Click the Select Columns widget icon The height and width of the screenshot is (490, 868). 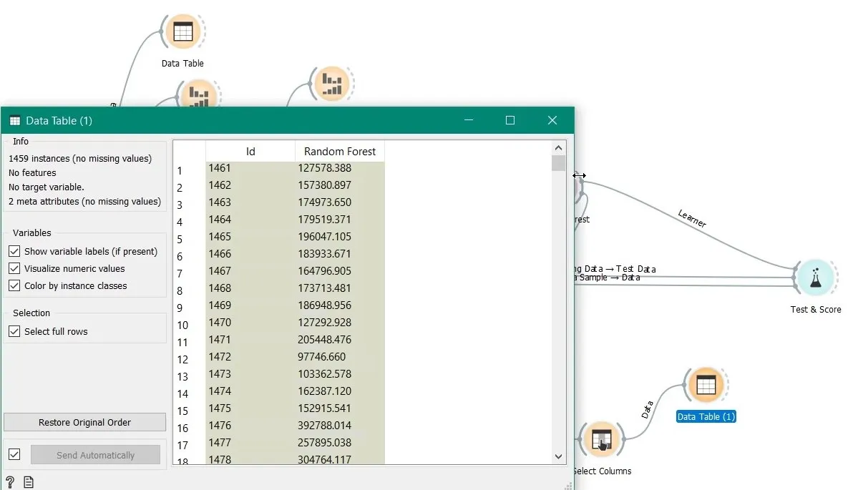601,439
